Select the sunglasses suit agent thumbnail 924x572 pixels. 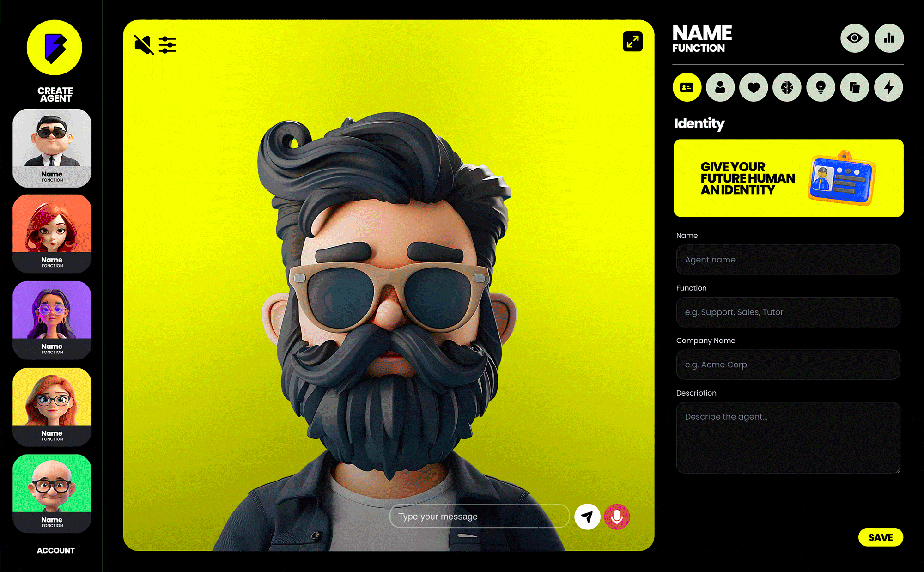[x=52, y=148]
